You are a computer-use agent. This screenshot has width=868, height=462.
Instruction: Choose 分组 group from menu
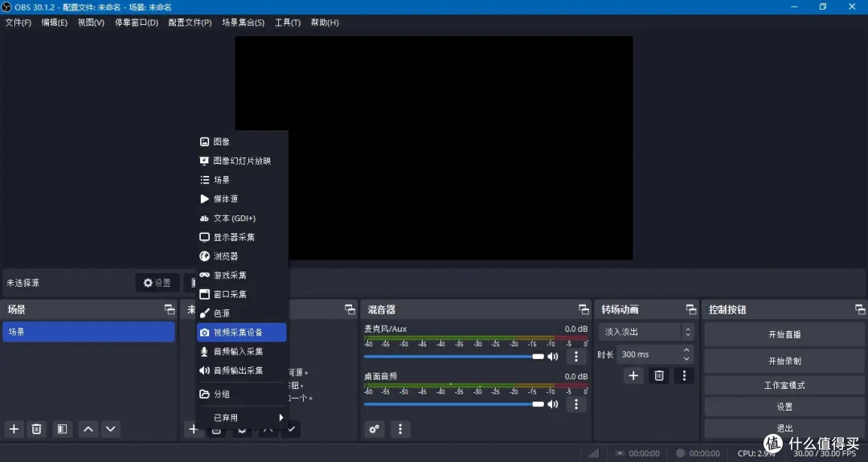243,394
